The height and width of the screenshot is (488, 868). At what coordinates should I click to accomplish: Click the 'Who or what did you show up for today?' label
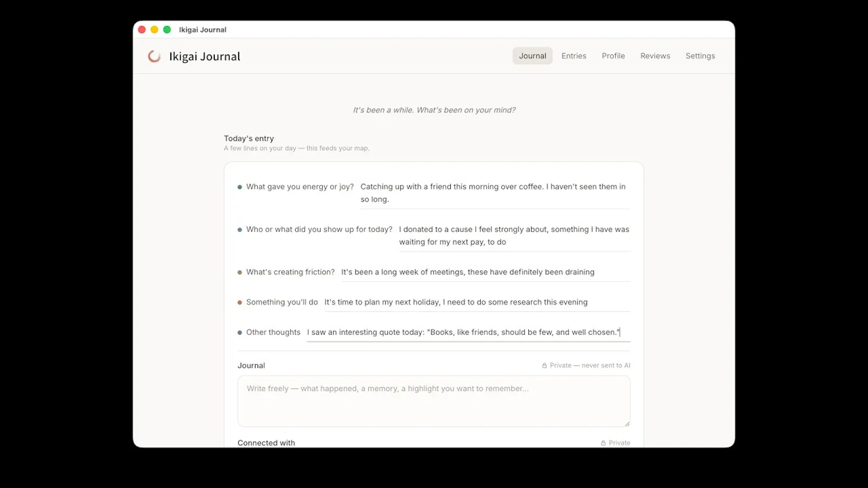(319, 229)
